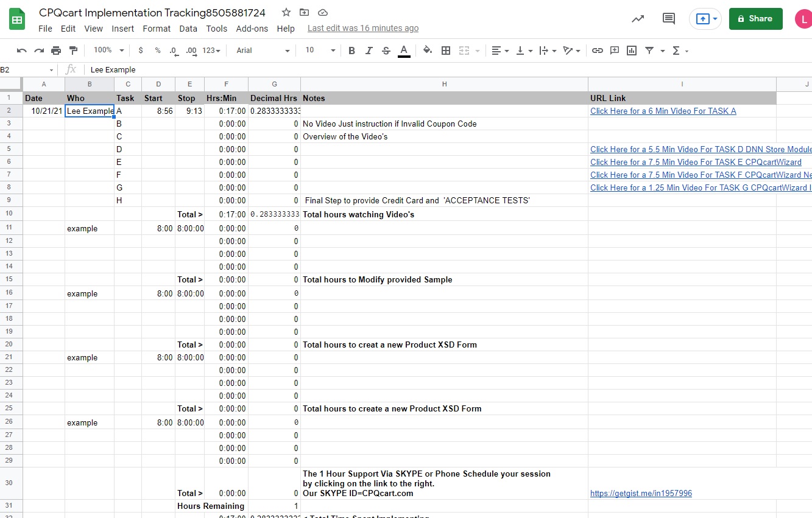Open comment history
The height and width of the screenshot is (518, 812).
669,19
